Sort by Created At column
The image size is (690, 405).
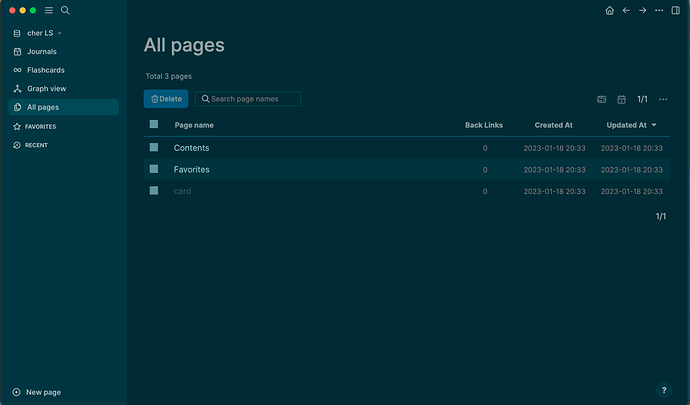[554, 125]
